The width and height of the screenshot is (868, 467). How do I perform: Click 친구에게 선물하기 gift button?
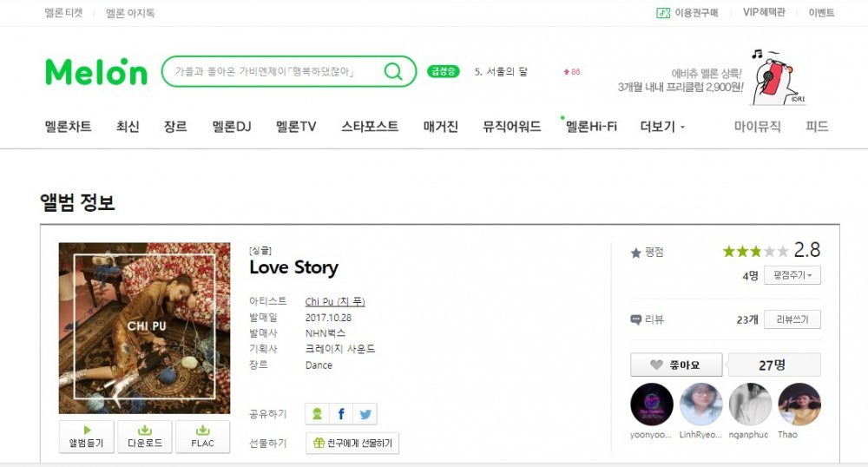(x=352, y=444)
